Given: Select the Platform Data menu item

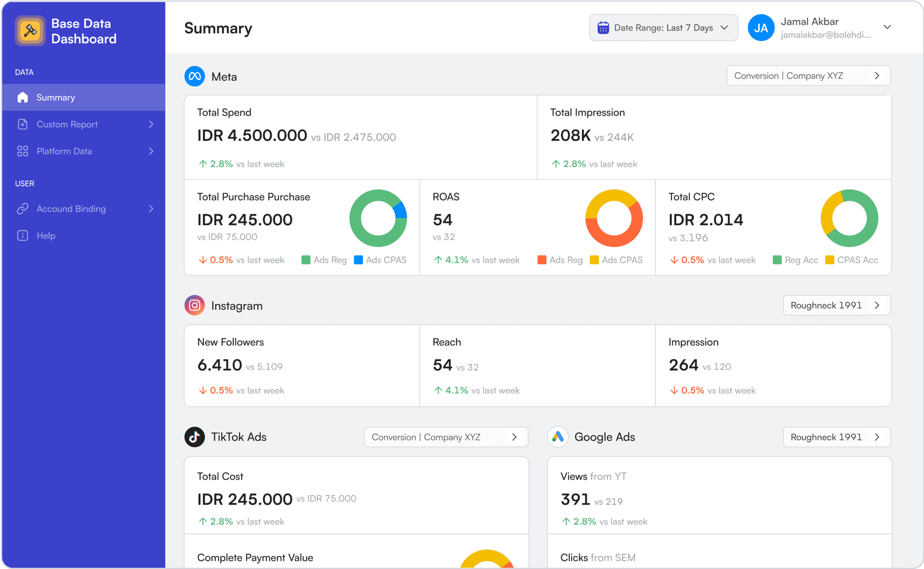Looking at the screenshot, I should click(84, 151).
